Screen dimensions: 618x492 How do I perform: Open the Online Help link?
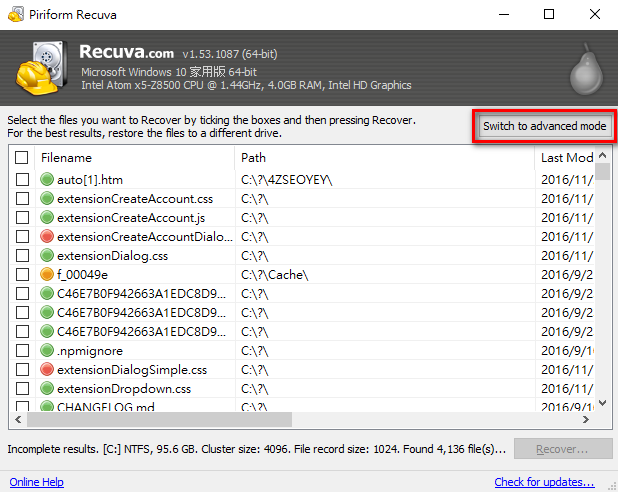(x=37, y=482)
